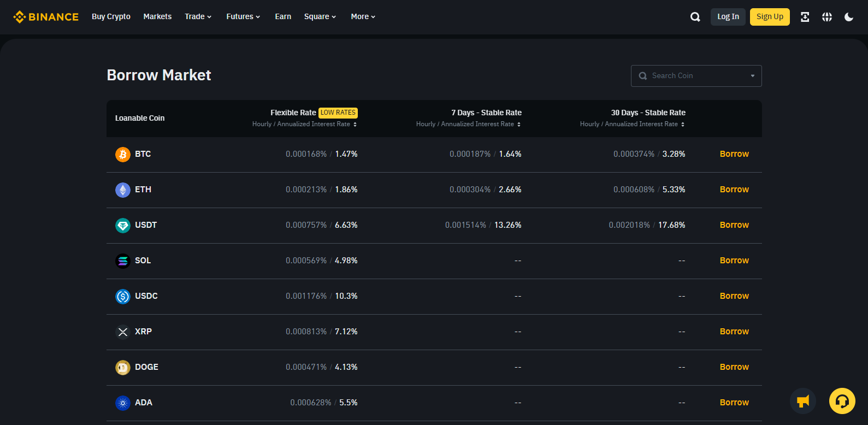
Task: Borrow DOGE
Action: [734, 367]
